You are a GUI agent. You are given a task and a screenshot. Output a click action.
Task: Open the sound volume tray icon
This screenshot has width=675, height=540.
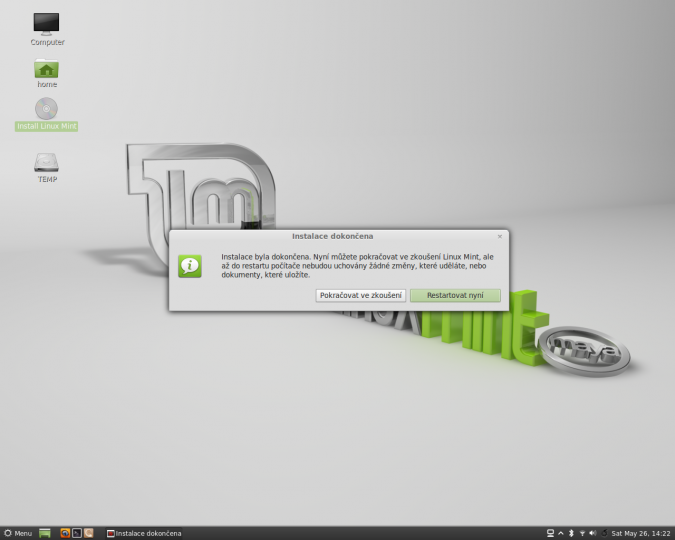[593, 533]
